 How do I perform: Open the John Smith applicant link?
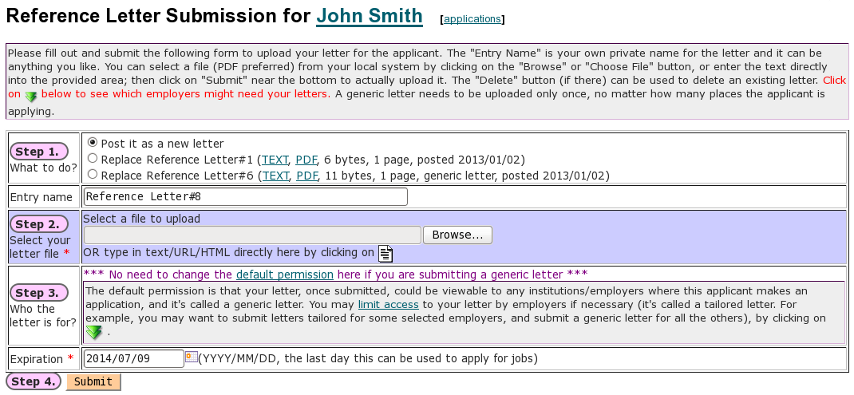coord(369,16)
